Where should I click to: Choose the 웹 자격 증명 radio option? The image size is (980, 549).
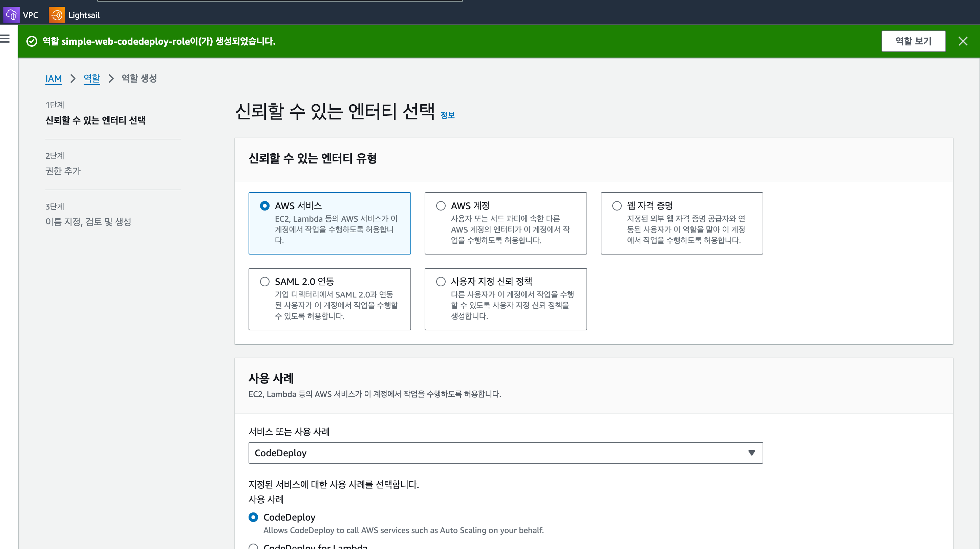[617, 206]
